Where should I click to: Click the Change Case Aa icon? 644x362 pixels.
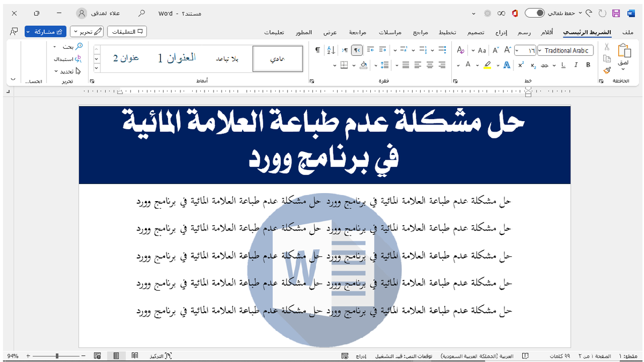(x=482, y=50)
